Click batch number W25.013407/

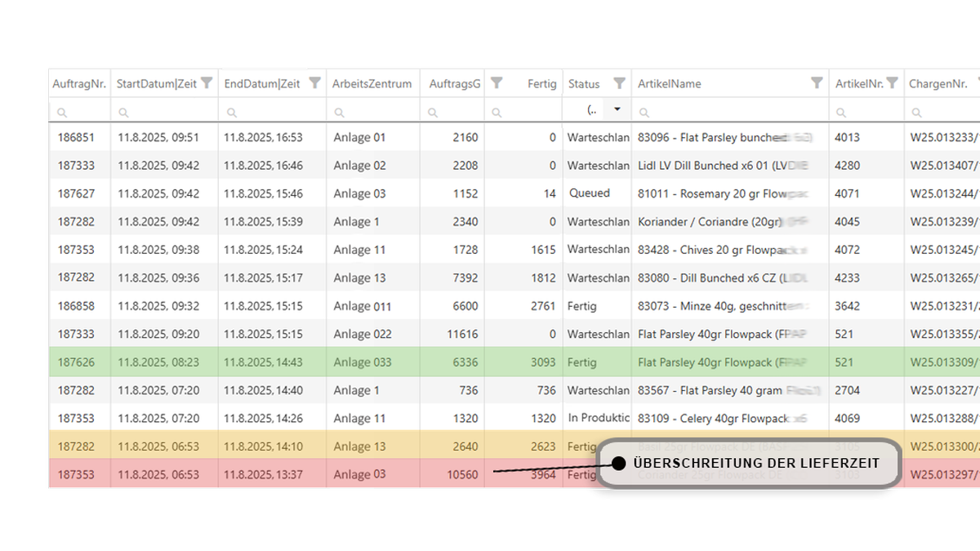944,166
